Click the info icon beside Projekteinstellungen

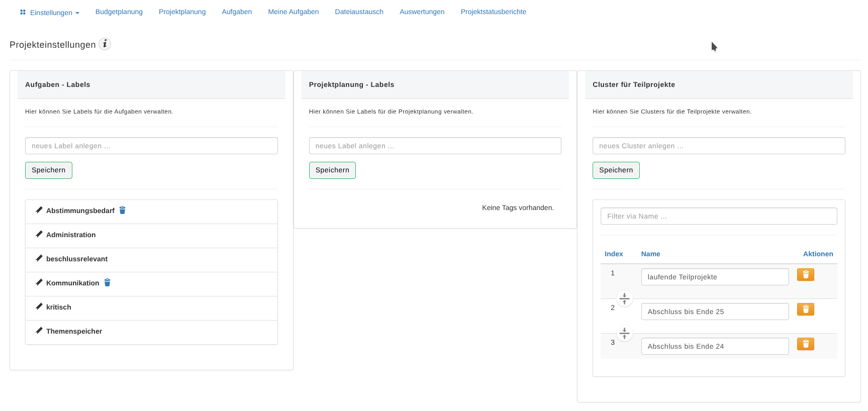point(105,44)
